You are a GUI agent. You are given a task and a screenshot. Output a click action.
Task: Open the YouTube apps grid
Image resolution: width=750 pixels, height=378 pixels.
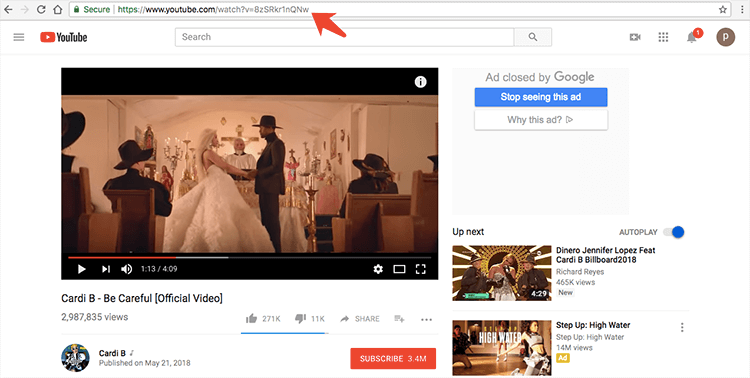pyautogui.click(x=663, y=37)
